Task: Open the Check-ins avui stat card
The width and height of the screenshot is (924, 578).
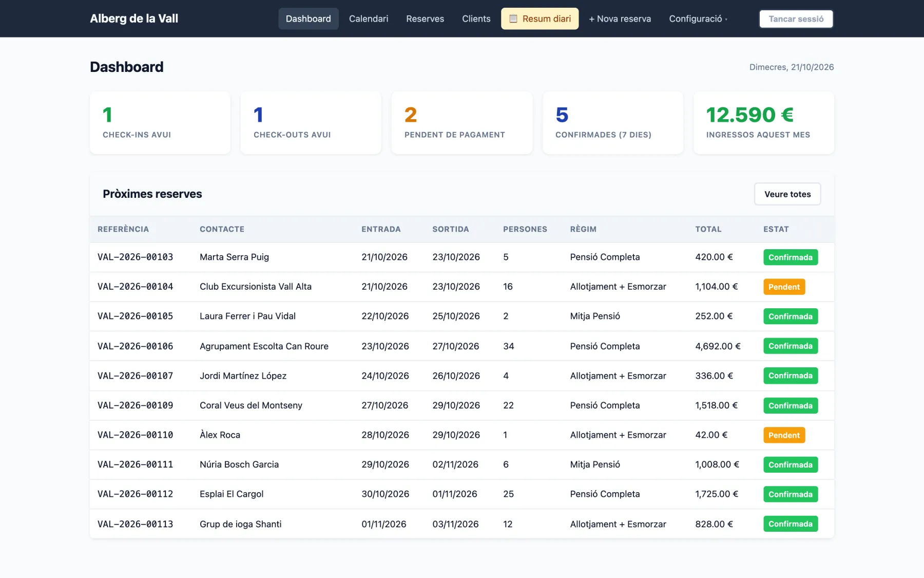Action: 160,123
